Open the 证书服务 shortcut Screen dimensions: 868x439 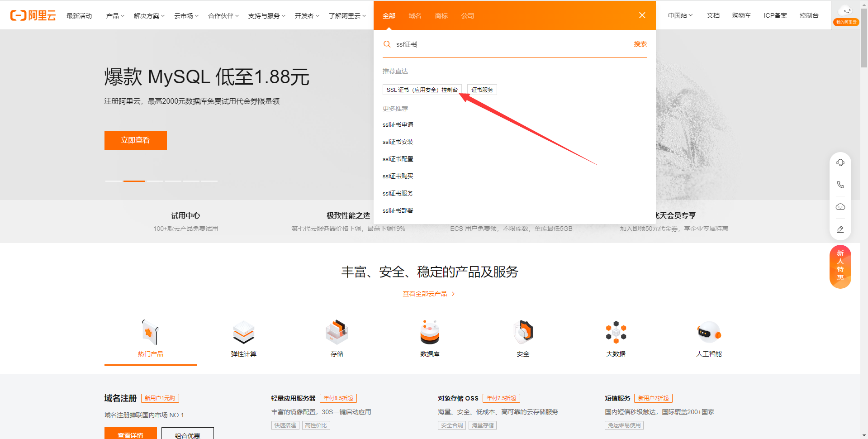pos(482,90)
